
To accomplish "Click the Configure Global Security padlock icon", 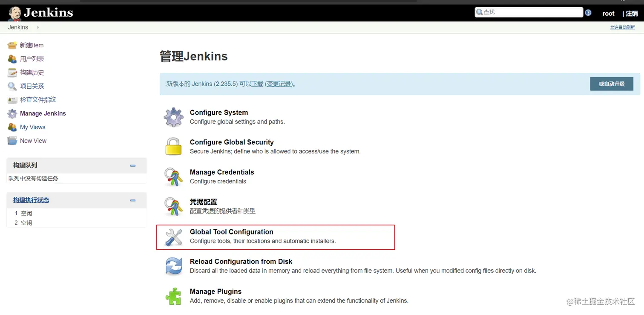I will pyautogui.click(x=173, y=147).
